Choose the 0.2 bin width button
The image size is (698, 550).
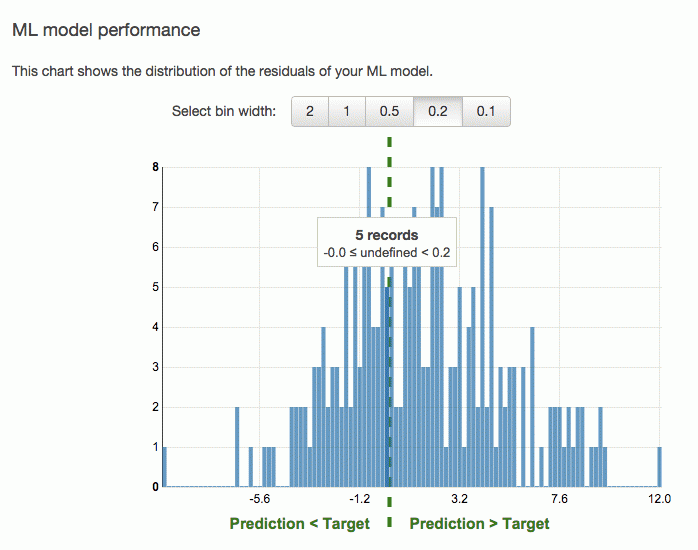click(438, 111)
